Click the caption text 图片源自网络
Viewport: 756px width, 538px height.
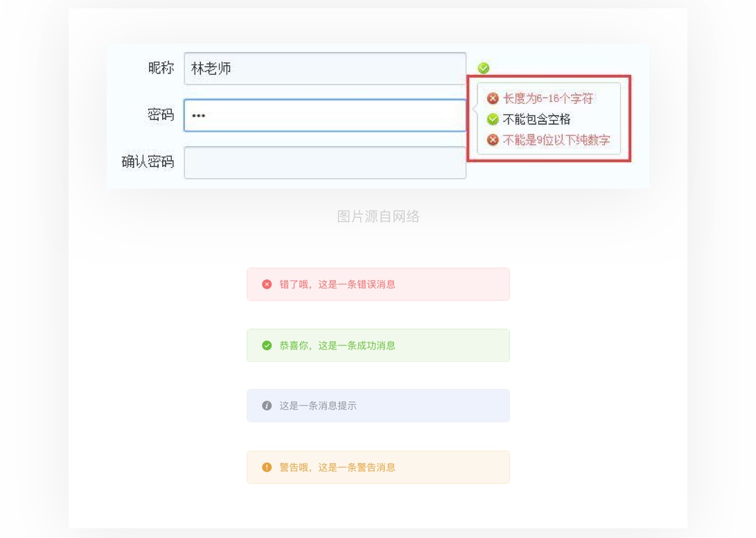coord(378,216)
